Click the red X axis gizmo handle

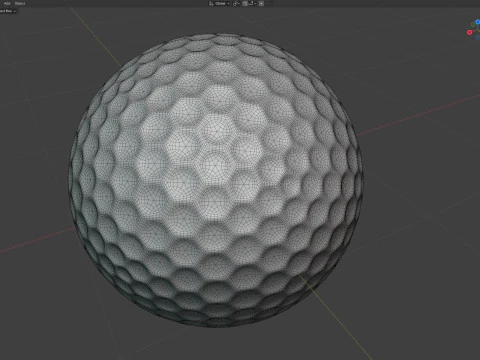[x=470, y=32]
